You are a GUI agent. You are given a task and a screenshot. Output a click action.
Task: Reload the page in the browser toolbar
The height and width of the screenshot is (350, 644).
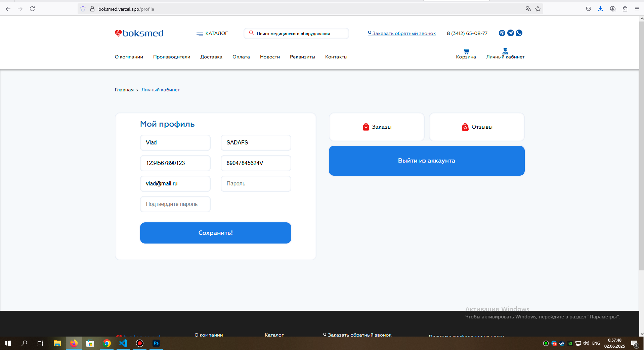coord(32,9)
